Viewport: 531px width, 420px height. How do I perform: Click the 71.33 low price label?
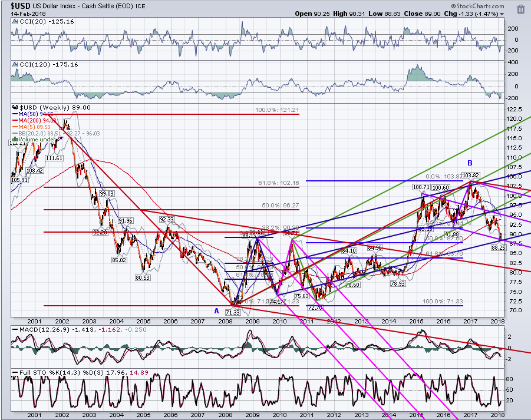[233, 313]
